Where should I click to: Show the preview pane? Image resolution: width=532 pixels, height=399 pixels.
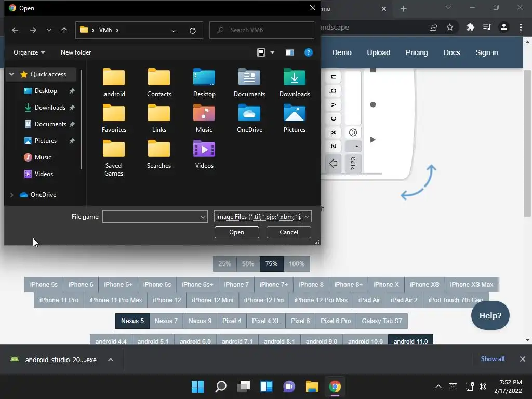coord(289,52)
